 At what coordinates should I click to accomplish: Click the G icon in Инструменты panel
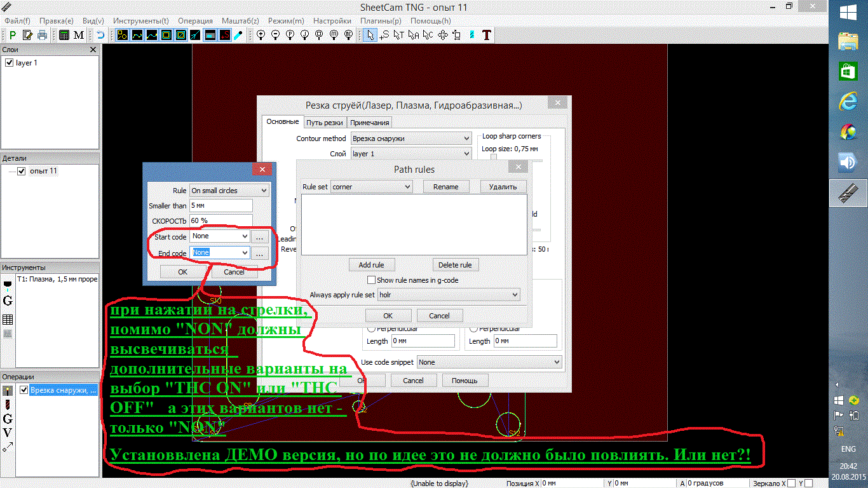tap(8, 301)
